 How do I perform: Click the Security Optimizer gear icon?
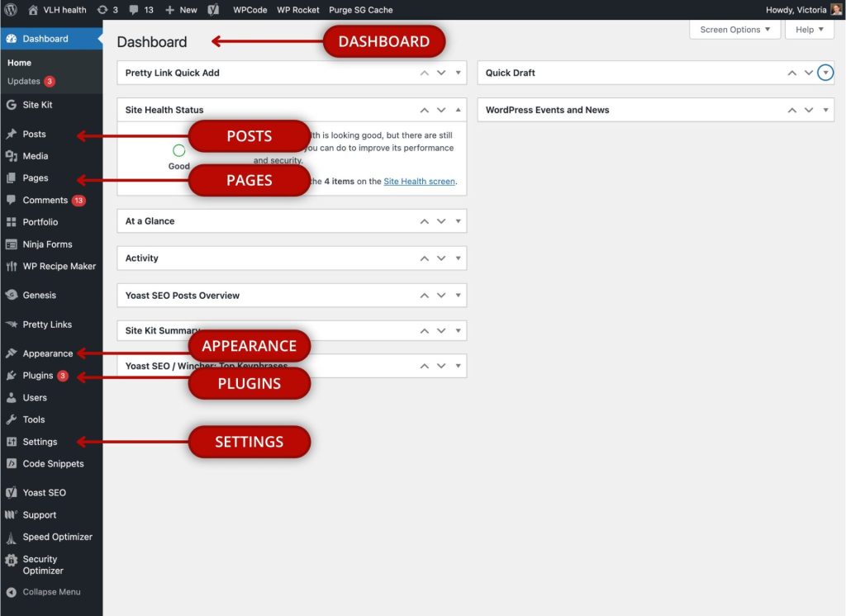[x=12, y=561]
